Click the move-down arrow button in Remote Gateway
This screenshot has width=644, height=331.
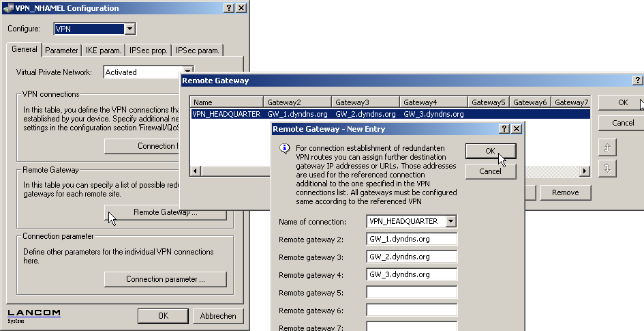(607, 169)
